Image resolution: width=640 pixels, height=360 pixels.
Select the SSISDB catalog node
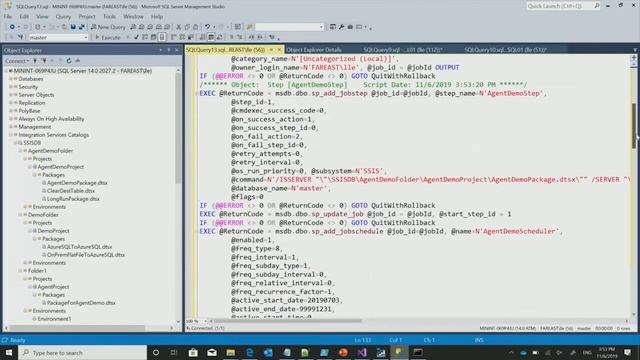pyautogui.click(x=32, y=143)
